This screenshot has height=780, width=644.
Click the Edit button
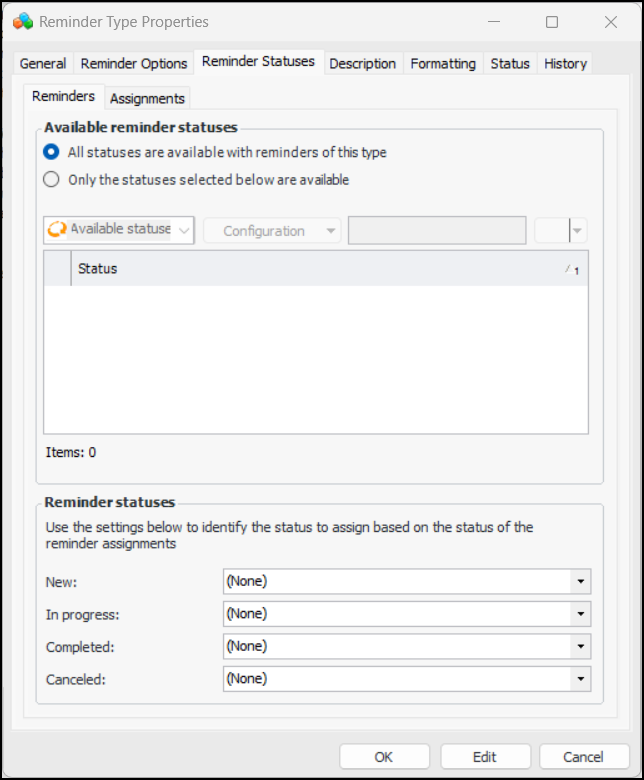[485, 757]
